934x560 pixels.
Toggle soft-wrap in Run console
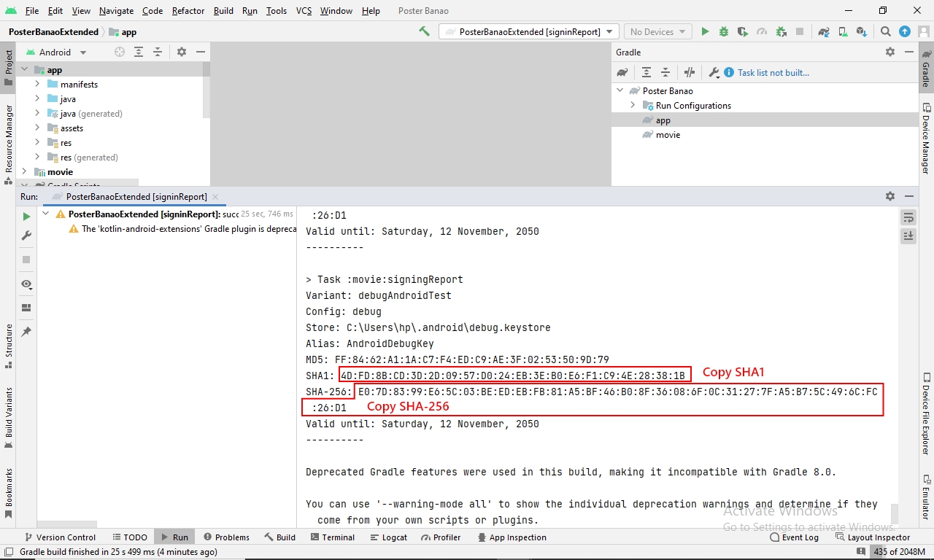pyautogui.click(x=908, y=217)
